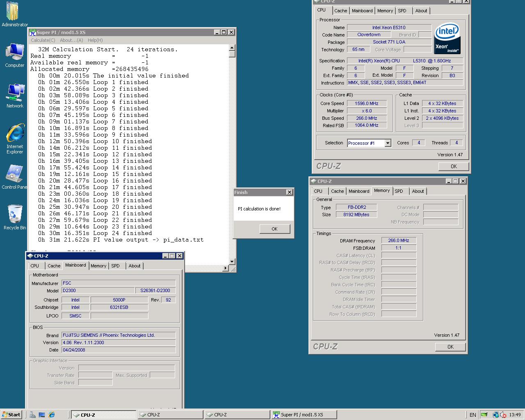Image resolution: width=525 pixels, height=420 pixels.
Task: Click the Southbridge 6321ESB field
Action: 119,307
